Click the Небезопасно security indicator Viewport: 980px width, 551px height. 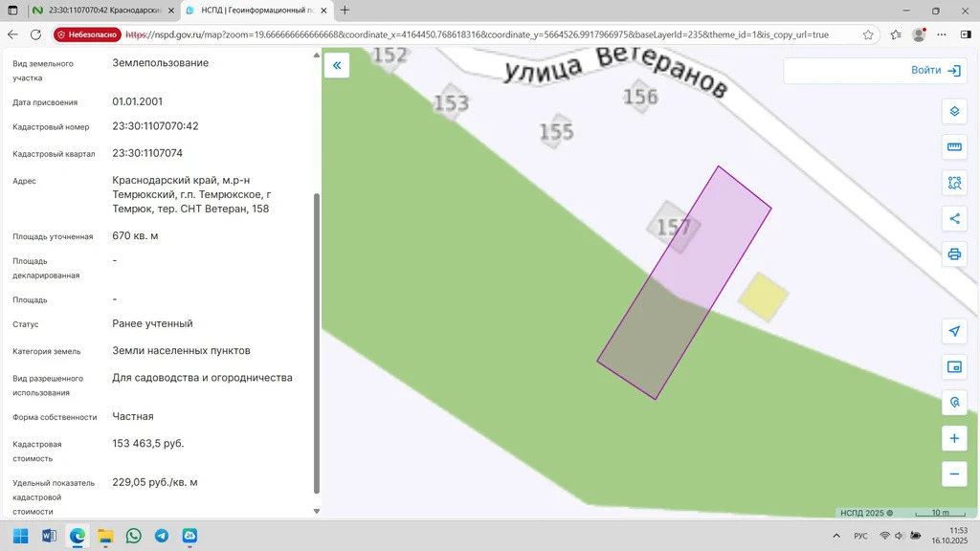pos(87,34)
